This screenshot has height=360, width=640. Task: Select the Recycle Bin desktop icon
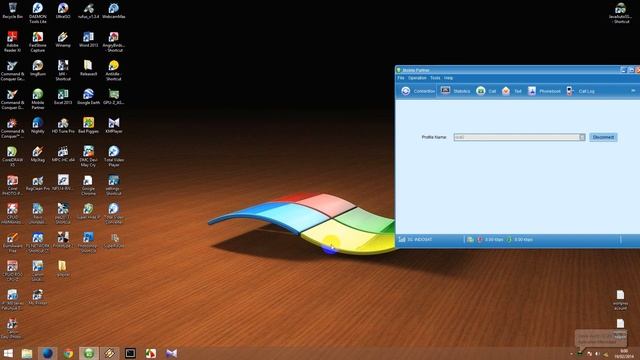12,11
